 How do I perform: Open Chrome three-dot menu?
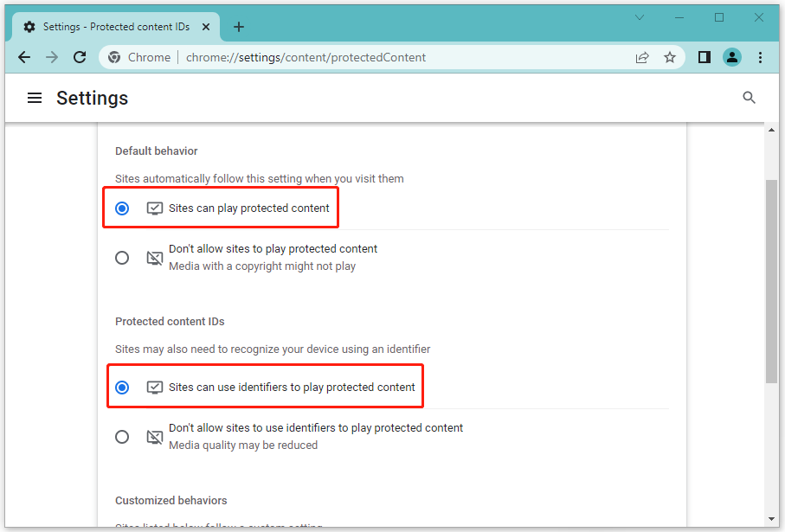[761, 57]
